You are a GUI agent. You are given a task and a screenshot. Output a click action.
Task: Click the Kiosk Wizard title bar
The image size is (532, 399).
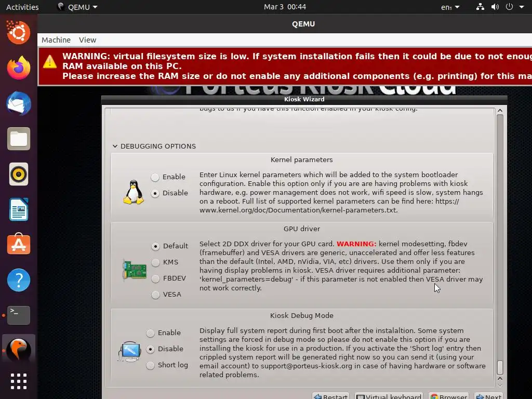point(304,99)
